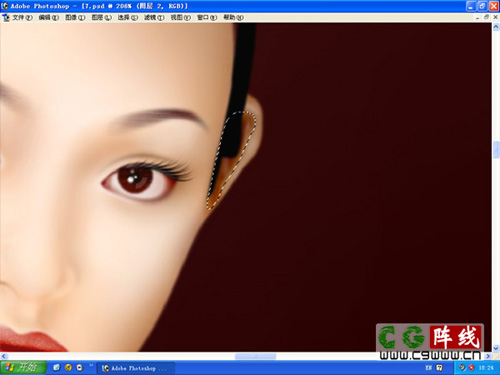Click the second quick launch icon
This screenshot has width=500, height=375.
[68, 368]
